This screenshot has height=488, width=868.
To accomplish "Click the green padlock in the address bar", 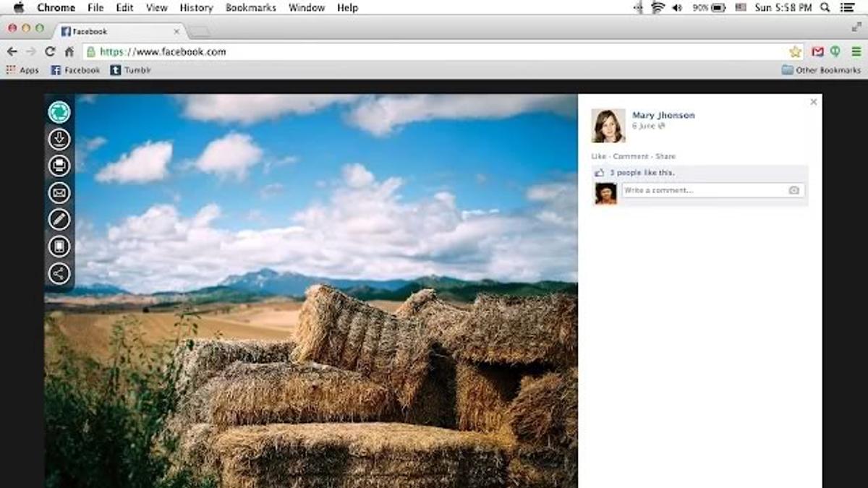I will 90,51.
